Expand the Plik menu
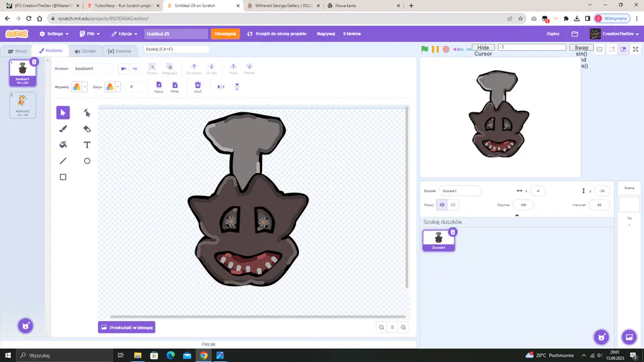Screen dimensions: 644x362 pos(90,34)
